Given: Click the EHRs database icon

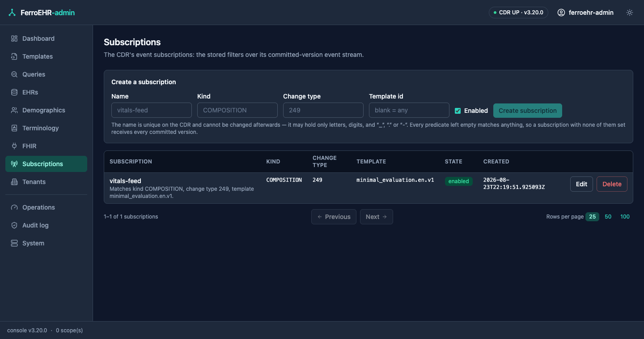Looking at the screenshot, I should [x=14, y=92].
